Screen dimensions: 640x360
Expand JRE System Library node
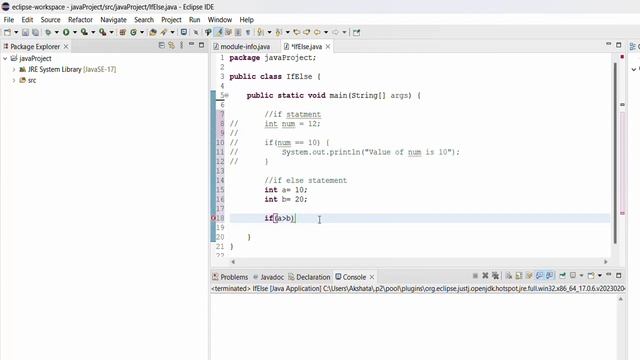(x=14, y=70)
